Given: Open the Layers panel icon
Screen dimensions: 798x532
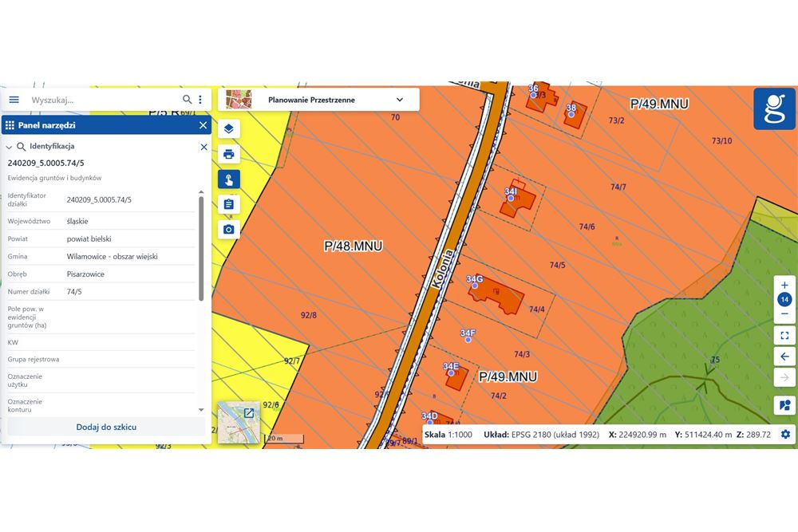Looking at the screenshot, I should (229, 128).
